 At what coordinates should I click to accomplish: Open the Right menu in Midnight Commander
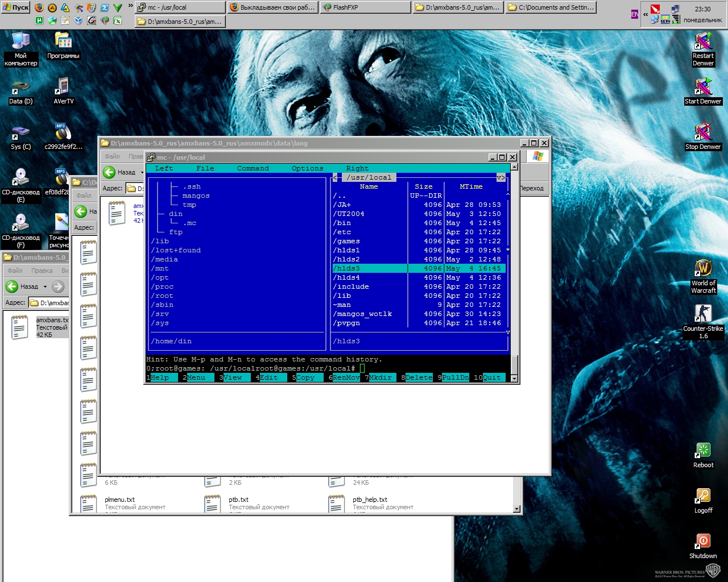[x=358, y=168]
